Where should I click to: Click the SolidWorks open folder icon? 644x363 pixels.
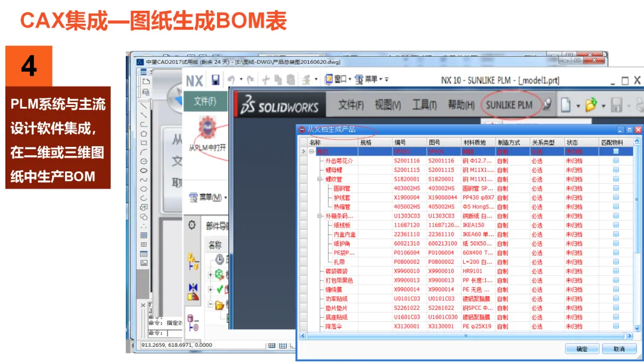coord(590,105)
